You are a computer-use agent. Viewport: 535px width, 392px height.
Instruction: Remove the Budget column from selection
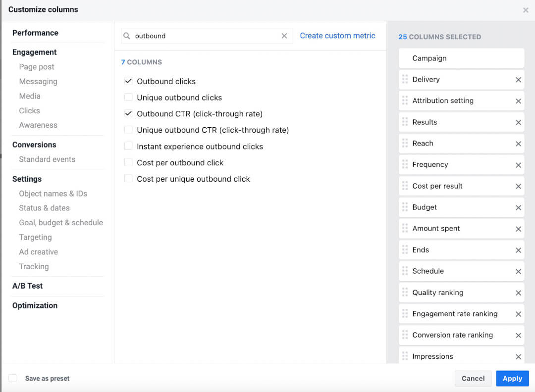[x=518, y=207]
